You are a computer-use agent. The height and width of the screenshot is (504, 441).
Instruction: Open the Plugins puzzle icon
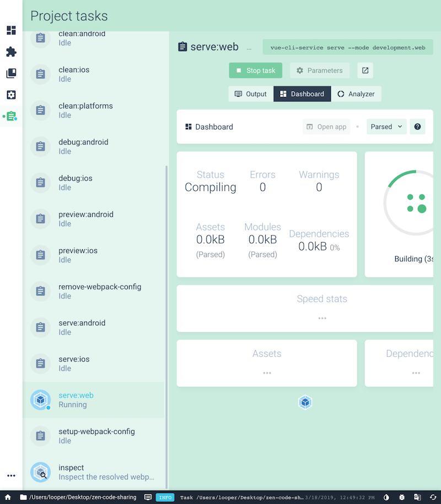pos(11,52)
